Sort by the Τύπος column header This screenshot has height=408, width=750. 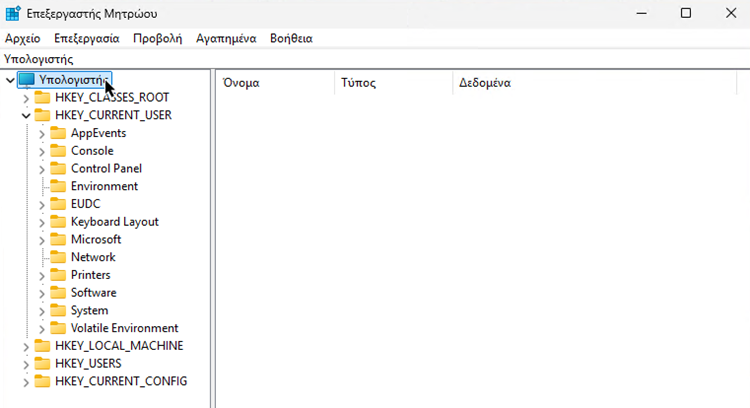(x=394, y=83)
